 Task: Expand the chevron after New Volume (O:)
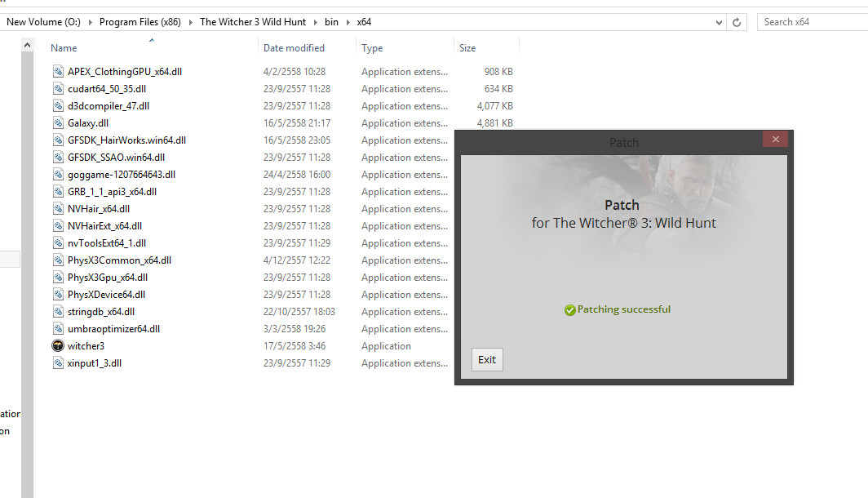(90, 22)
